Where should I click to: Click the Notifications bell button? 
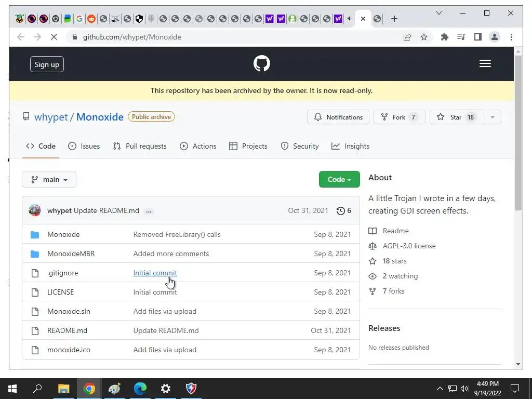pyautogui.click(x=338, y=117)
